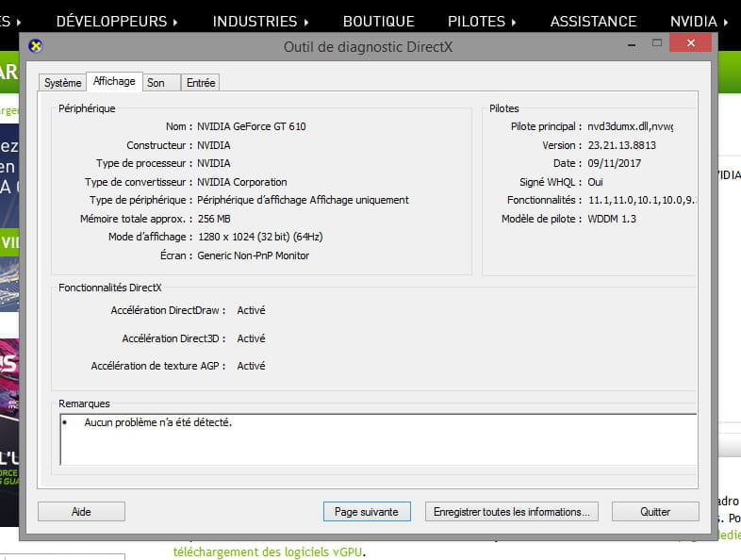Open the Entrée tab

click(201, 83)
